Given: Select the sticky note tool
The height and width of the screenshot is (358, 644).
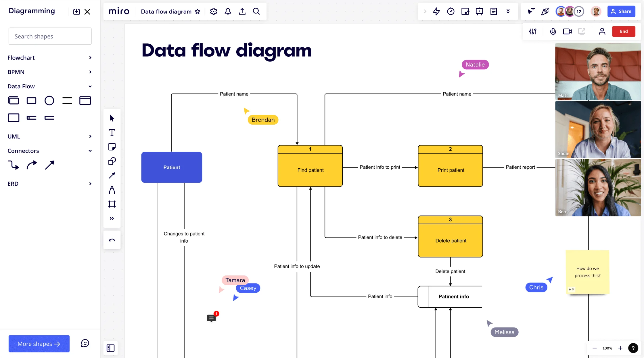Looking at the screenshot, I should (x=112, y=147).
